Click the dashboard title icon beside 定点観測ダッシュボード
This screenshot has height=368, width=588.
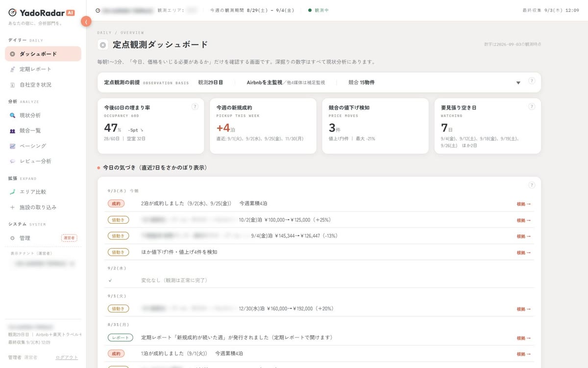103,45
